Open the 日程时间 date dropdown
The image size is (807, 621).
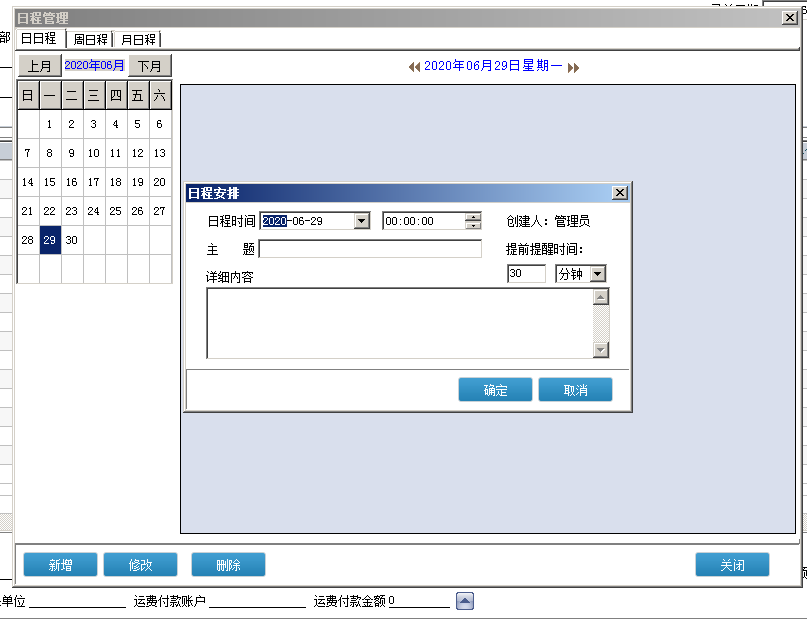(362, 221)
